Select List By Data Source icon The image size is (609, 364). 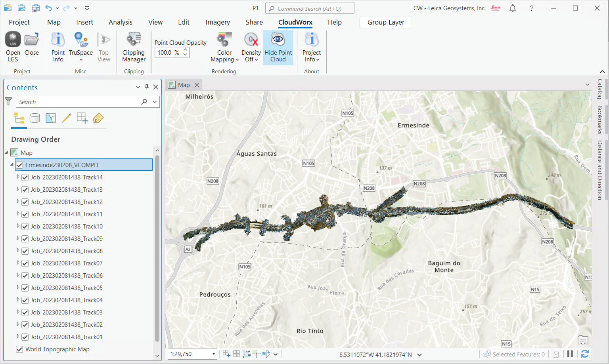[35, 118]
